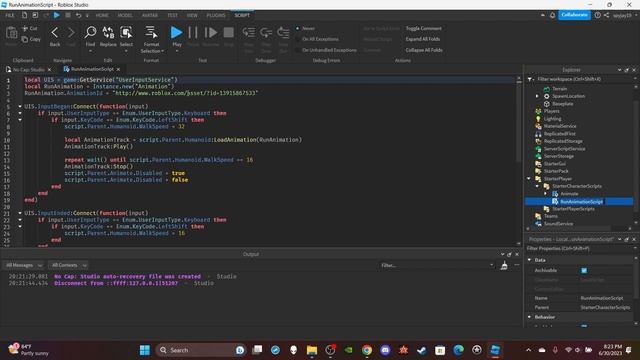Click the Explorer filter funnel icon

click(x=530, y=79)
